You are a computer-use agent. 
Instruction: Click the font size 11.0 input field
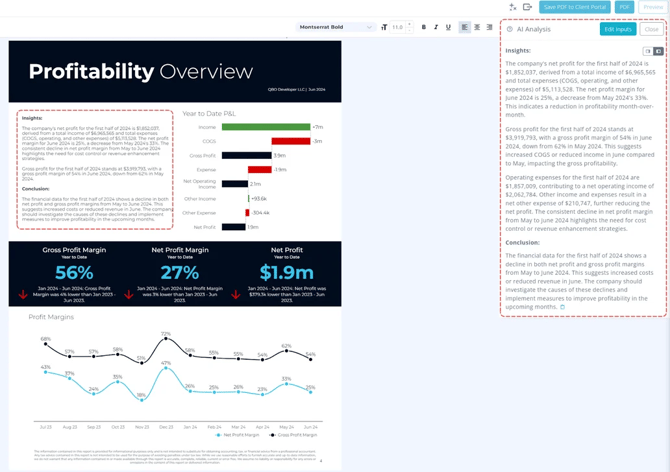[397, 28]
